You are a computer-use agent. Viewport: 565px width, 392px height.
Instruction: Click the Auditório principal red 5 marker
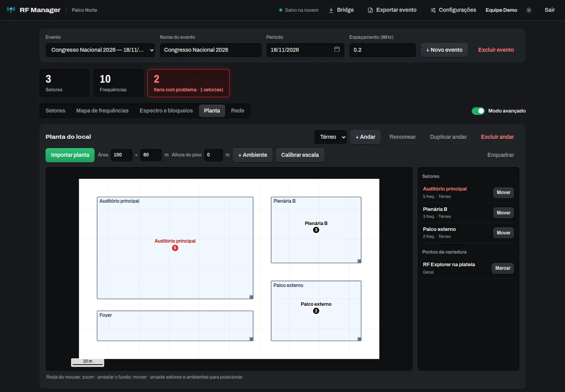point(175,248)
